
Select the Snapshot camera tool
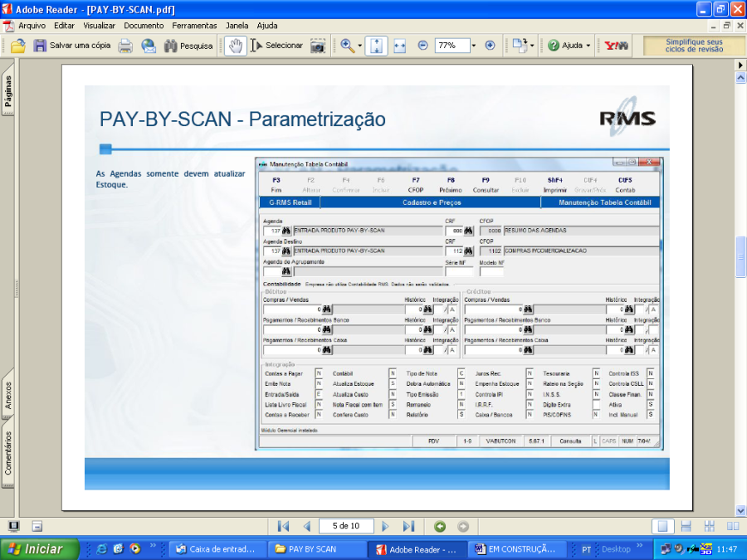[318, 46]
